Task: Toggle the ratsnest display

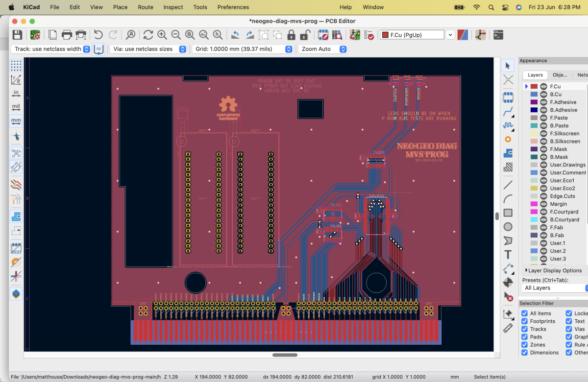Action: (x=16, y=153)
